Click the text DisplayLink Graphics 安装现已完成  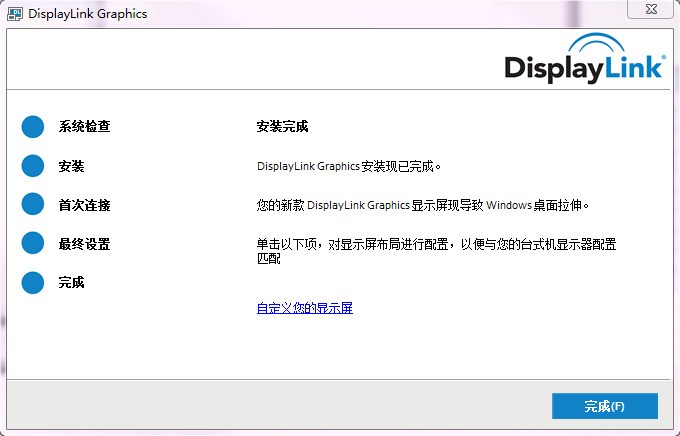tap(349, 166)
